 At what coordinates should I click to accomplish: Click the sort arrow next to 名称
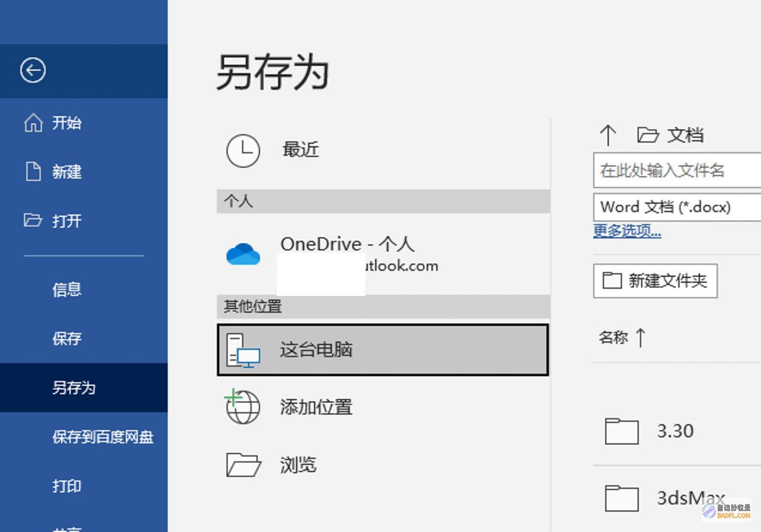[x=640, y=337]
